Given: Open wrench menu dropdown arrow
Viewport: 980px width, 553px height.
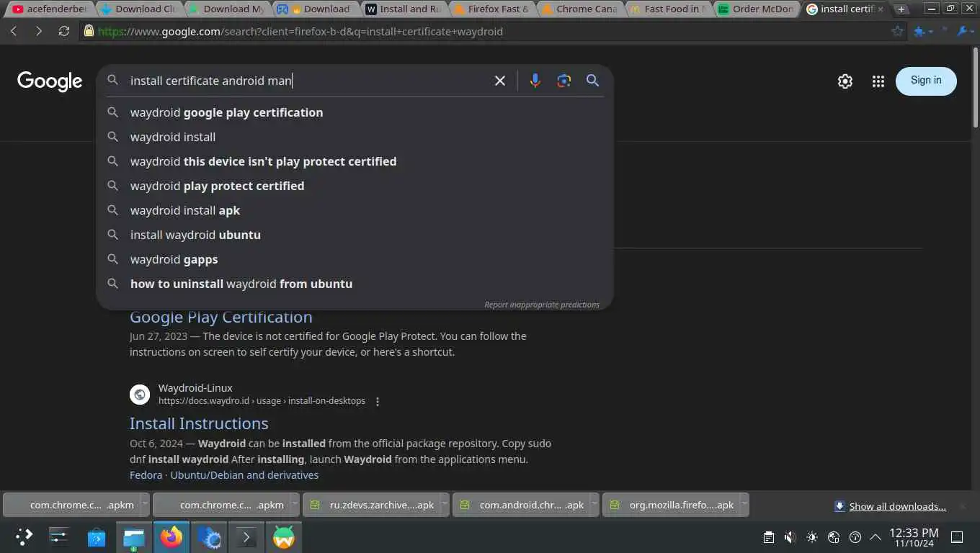Looking at the screenshot, I should (x=972, y=32).
